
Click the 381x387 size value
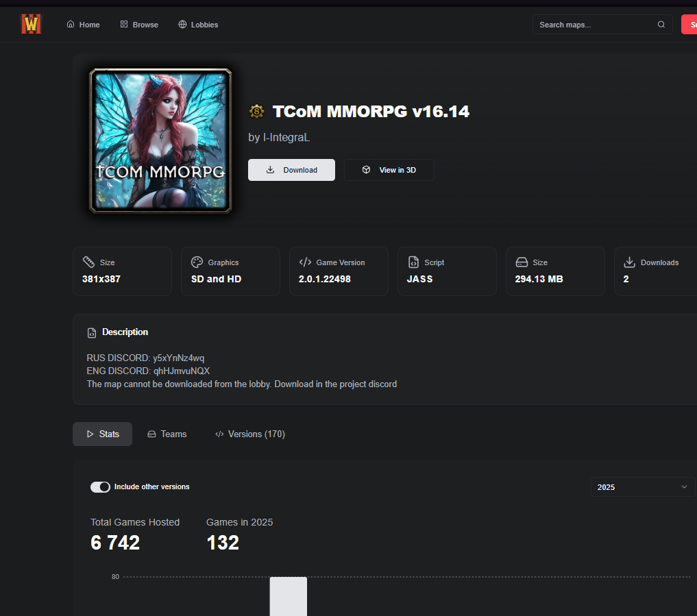(101, 279)
